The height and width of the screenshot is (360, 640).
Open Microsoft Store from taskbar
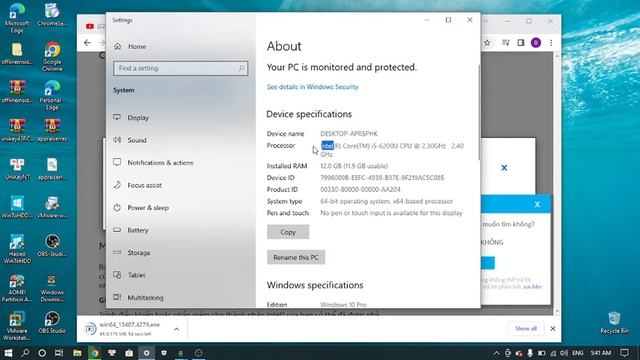[x=129, y=353]
